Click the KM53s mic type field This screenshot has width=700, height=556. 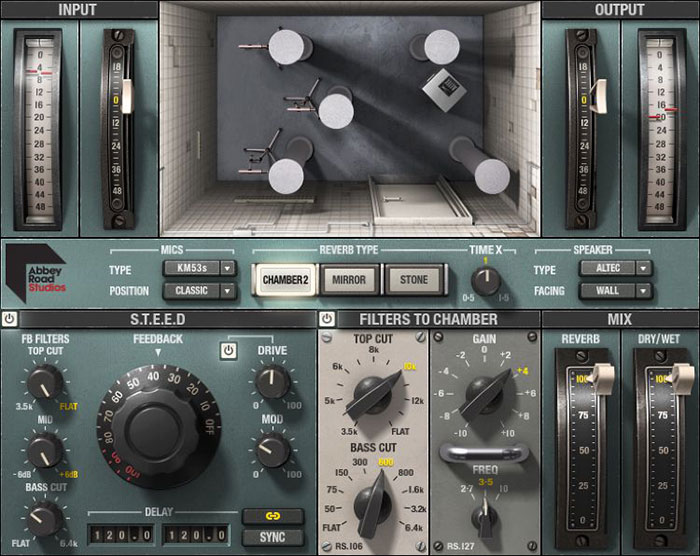point(192,268)
